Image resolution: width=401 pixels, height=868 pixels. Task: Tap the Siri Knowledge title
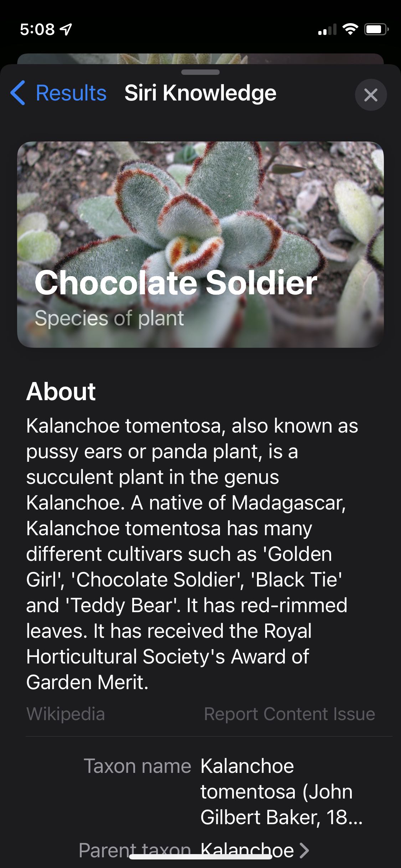[x=200, y=93]
